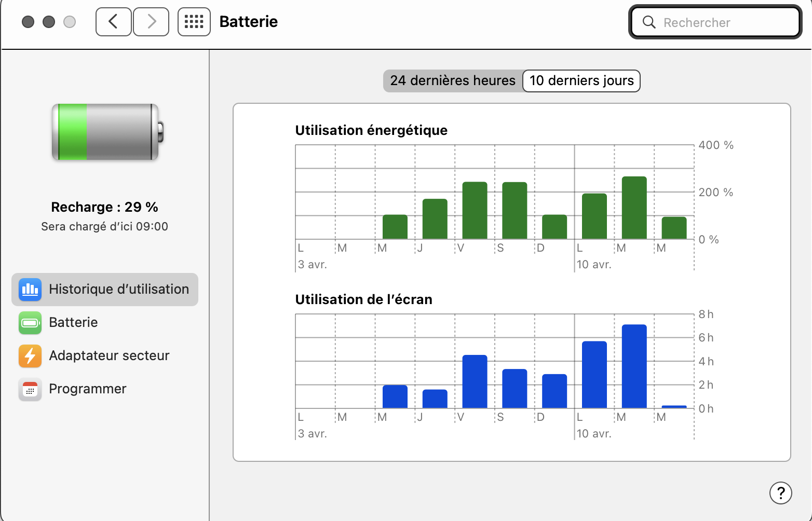This screenshot has width=812, height=521.
Task: Open help with the question mark button
Action: coord(780,493)
